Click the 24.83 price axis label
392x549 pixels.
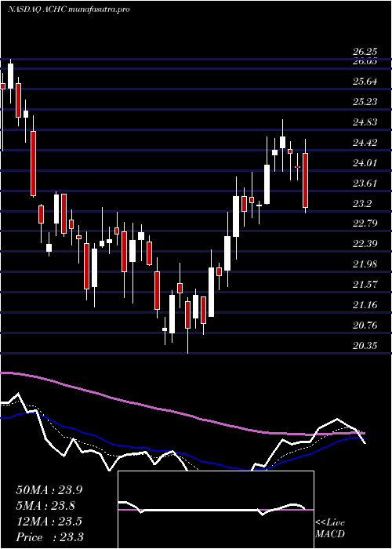pyautogui.click(x=365, y=122)
